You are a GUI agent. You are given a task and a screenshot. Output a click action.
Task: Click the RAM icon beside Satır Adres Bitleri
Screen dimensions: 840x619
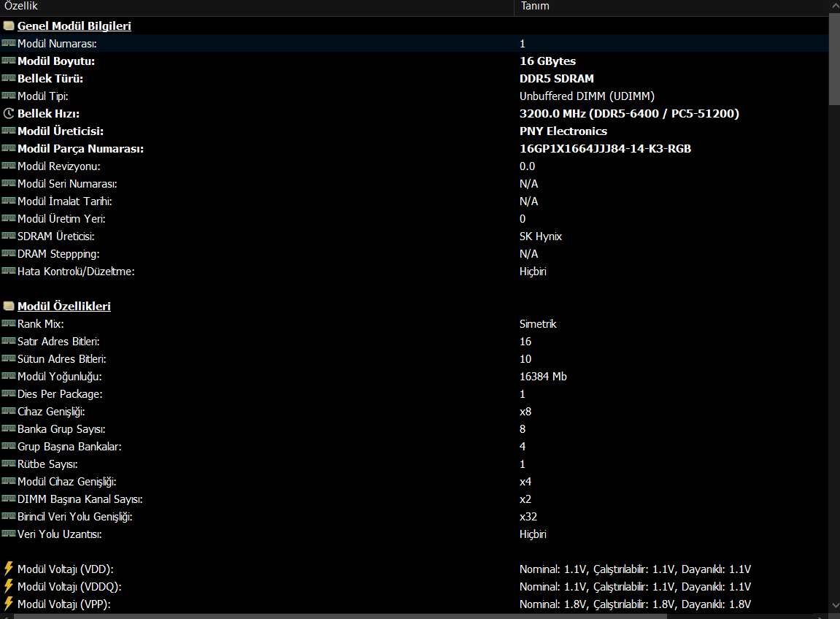pos(9,341)
